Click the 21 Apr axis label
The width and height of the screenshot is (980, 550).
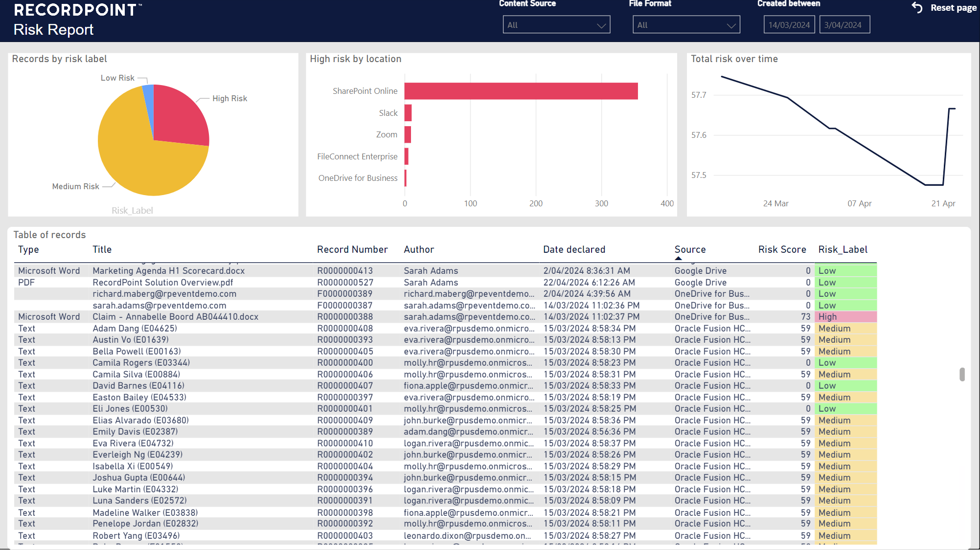pyautogui.click(x=943, y=203)
